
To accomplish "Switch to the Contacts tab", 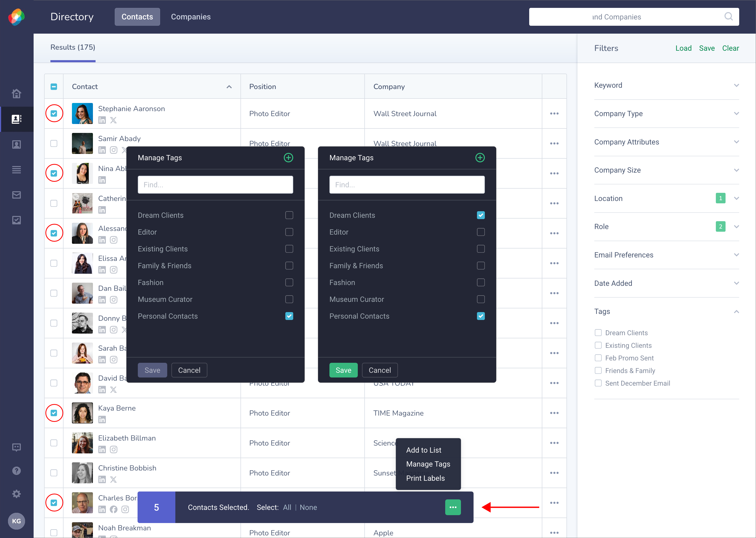I will pos(137,17).
